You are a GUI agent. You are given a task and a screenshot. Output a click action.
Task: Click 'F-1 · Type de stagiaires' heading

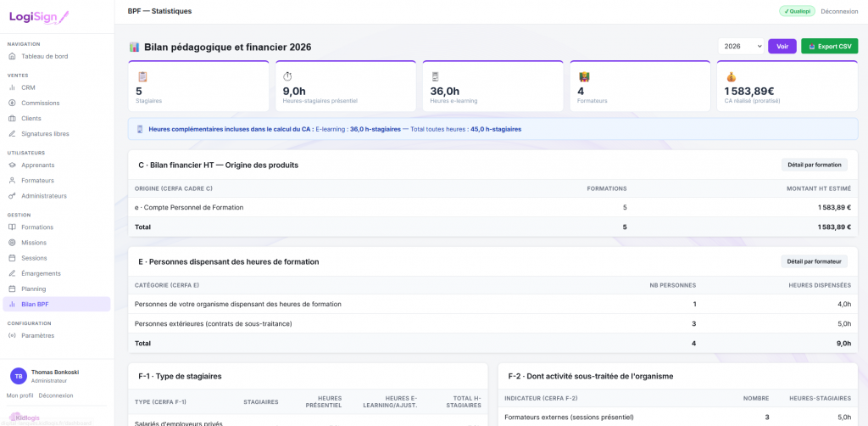tap(180, 376)
